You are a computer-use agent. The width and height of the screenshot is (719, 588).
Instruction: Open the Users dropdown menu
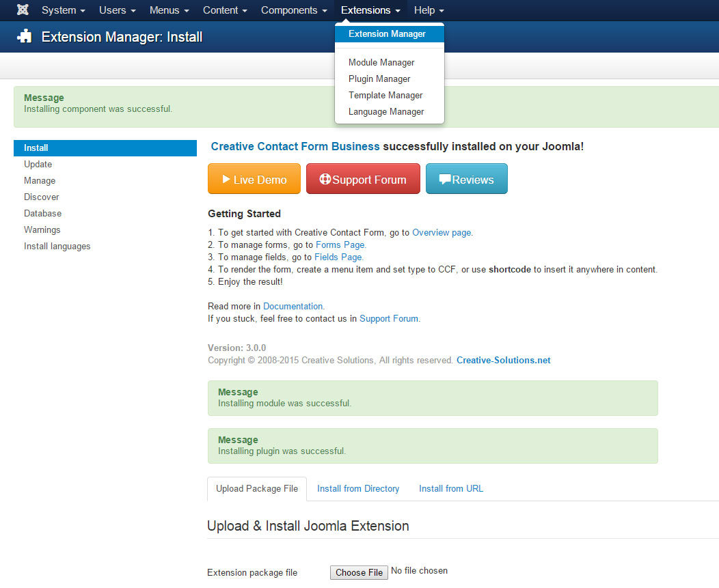(x=118, y=10)
